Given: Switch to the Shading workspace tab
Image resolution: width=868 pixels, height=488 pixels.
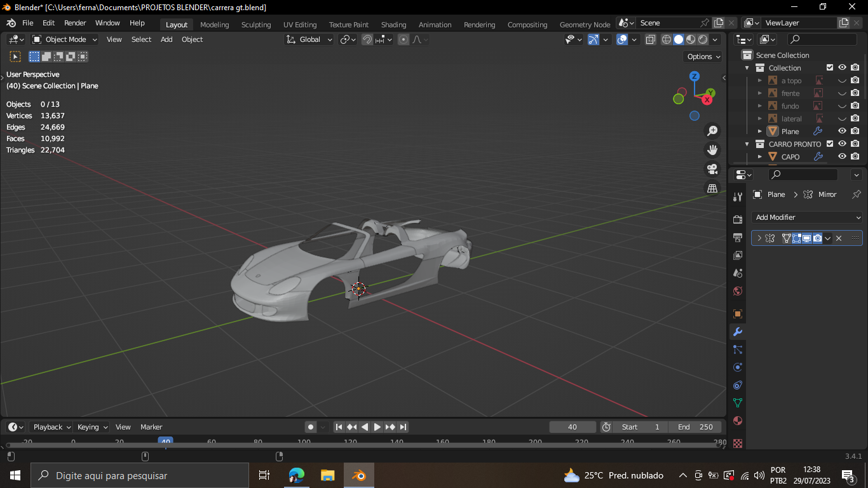Looking at the screenshot, I should point(393,25).
